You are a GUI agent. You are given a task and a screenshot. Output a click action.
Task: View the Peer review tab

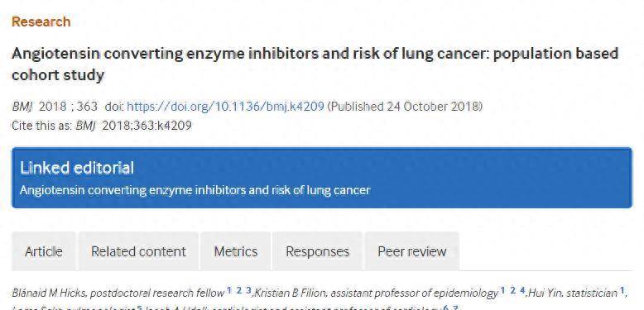[x=412, y=251]
